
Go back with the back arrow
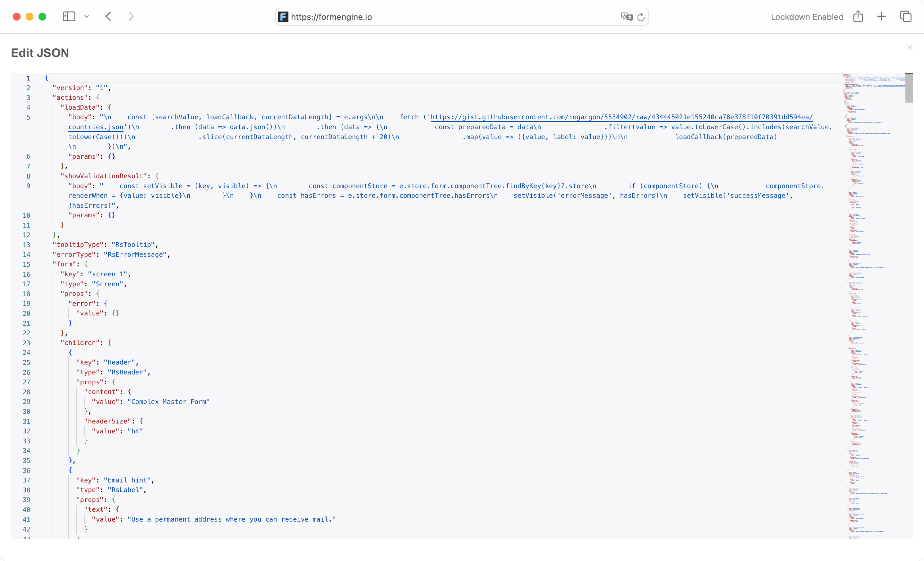pyautogui.click(x=108, y=16)
